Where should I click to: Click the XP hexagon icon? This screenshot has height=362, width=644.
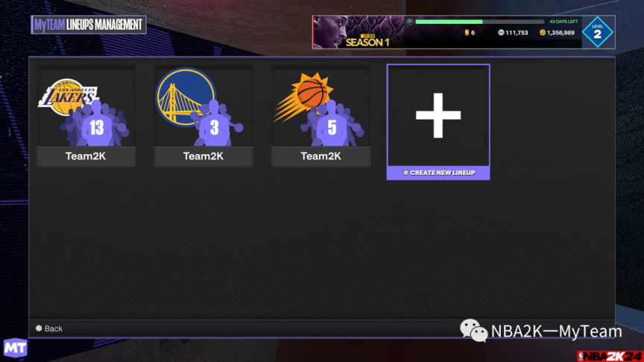click(409, 22)
